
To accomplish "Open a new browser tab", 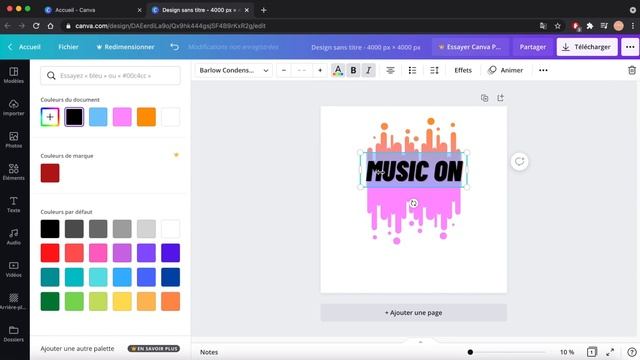I will (264, 10).
